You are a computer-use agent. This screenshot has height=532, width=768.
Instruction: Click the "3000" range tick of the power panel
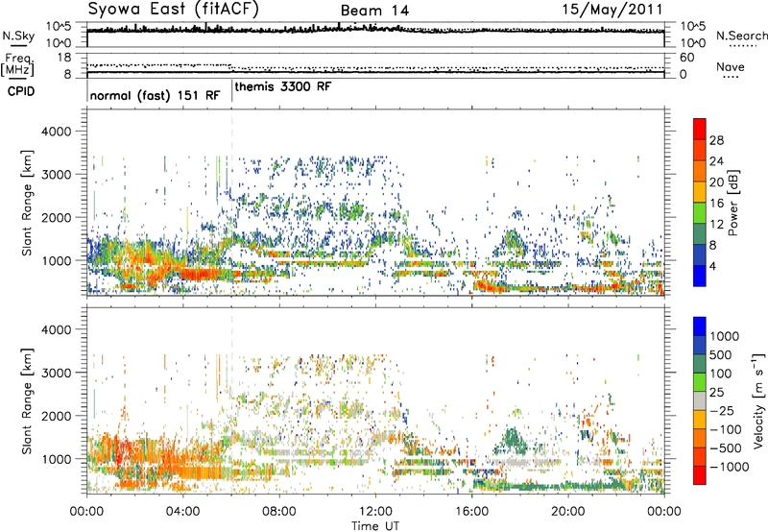(56, 175)
